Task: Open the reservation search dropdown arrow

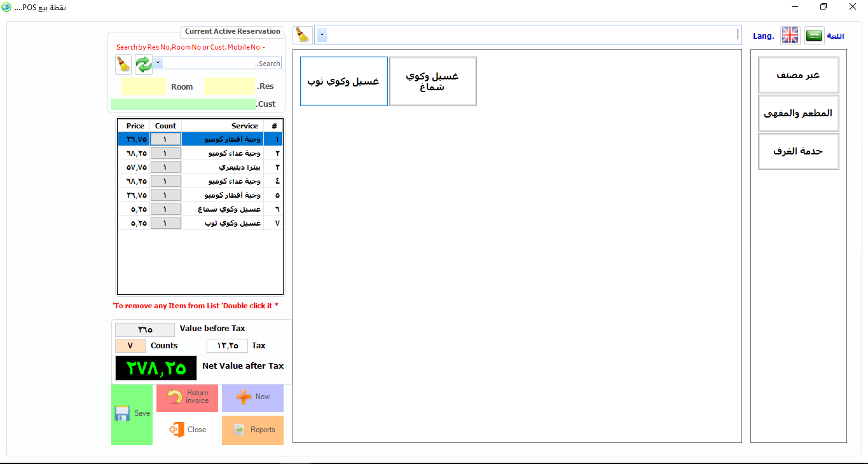Action: point(158,63)
